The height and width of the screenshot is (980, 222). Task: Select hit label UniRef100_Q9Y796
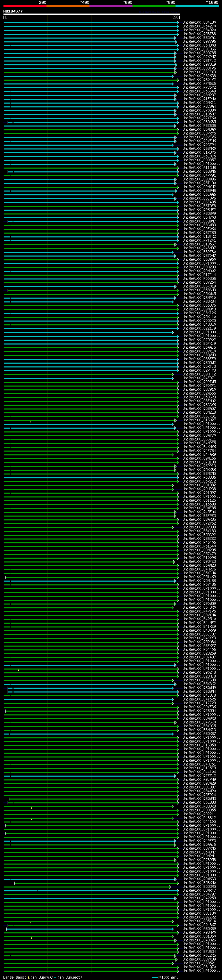click(x=199, y=41)
